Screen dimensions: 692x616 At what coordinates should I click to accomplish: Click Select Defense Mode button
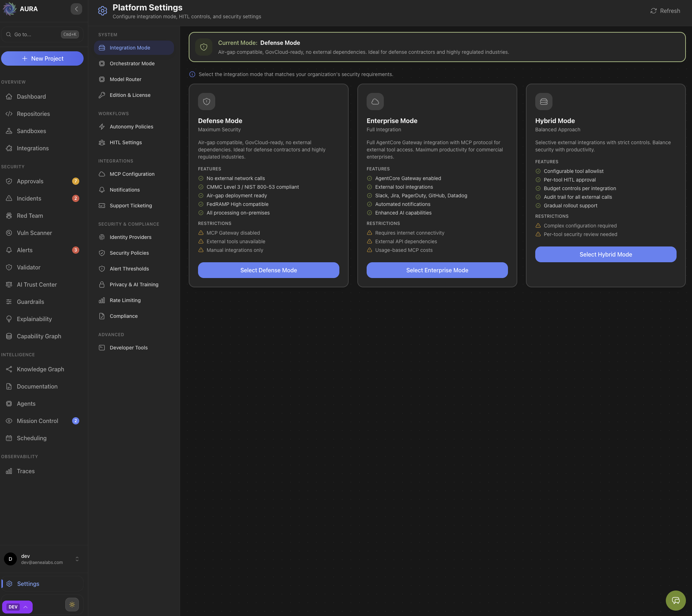pyautogui.click(x=269, y=270)
